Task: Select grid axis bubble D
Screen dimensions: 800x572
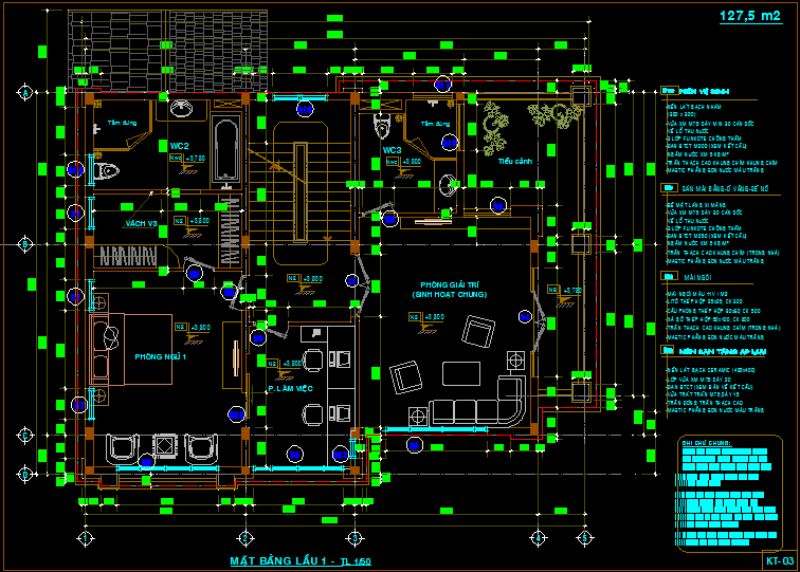Action: tap(25, 475)
